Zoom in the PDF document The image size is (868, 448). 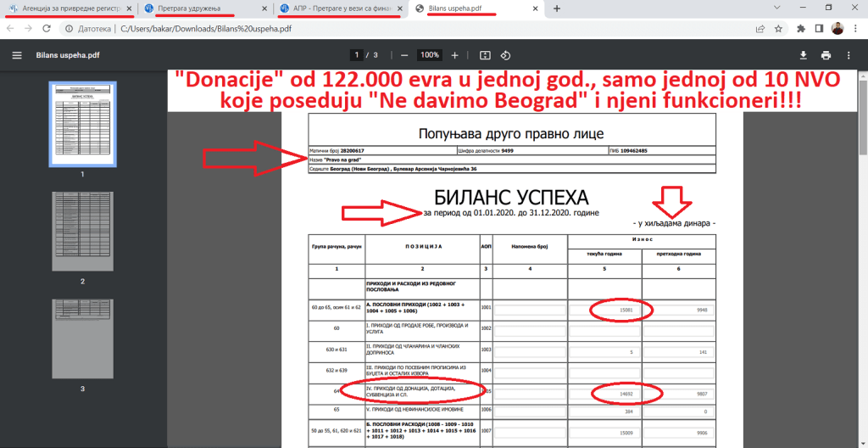click(x=455, y=55)
